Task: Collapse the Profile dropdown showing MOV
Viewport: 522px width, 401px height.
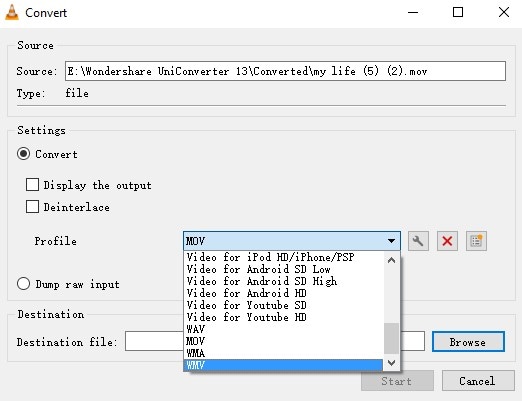Action: click(x=292, y=241)
